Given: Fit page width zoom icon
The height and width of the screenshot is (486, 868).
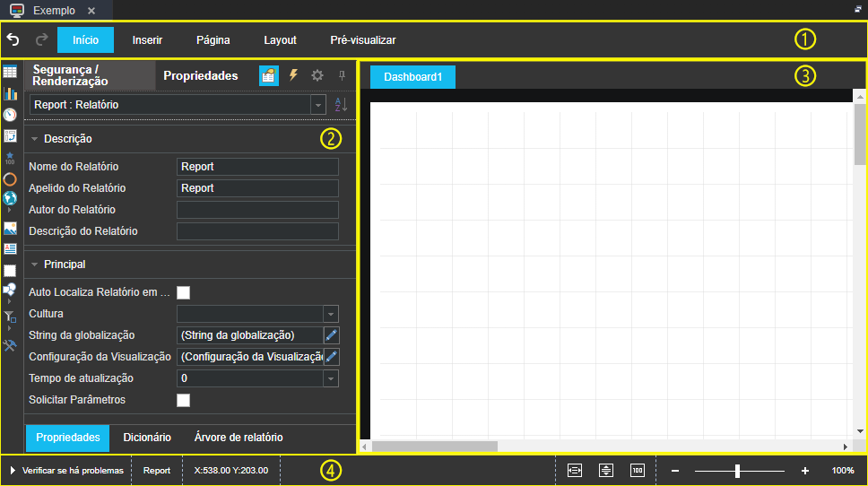Looking at the screenshot, I should point(575,471).
